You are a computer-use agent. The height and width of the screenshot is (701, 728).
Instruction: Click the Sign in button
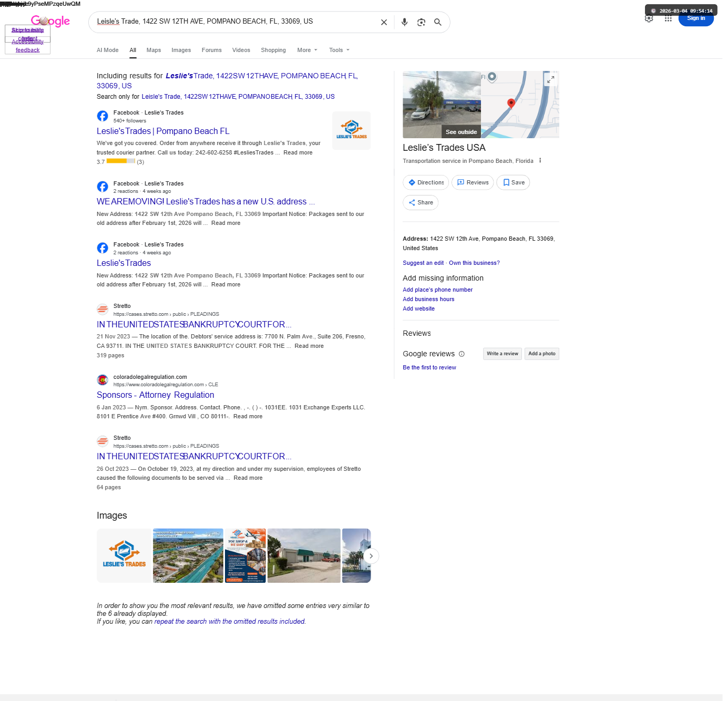pos(696,18)
